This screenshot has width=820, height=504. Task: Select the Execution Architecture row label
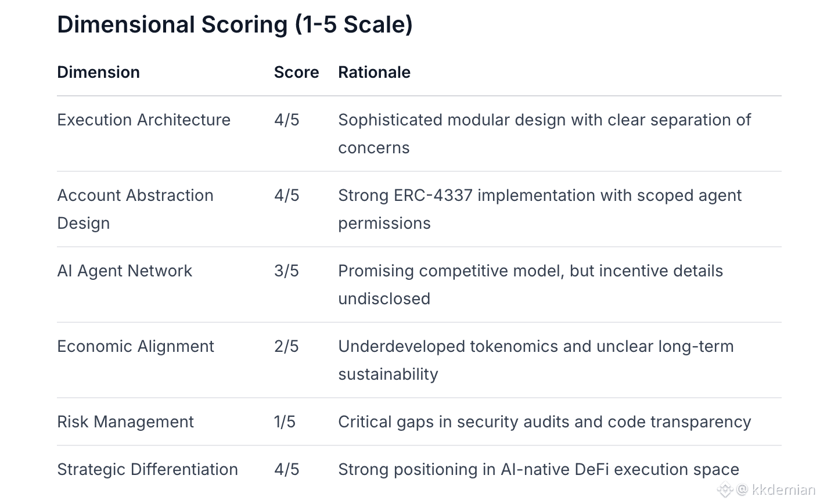143,120
